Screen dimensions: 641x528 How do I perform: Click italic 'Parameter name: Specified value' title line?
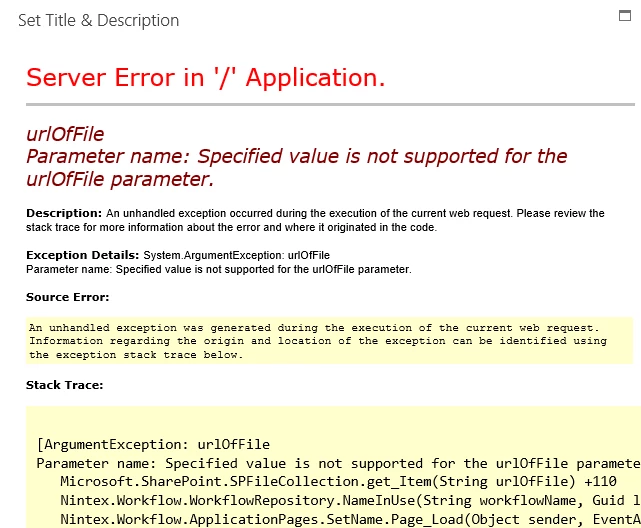click(x=297, y=156)
